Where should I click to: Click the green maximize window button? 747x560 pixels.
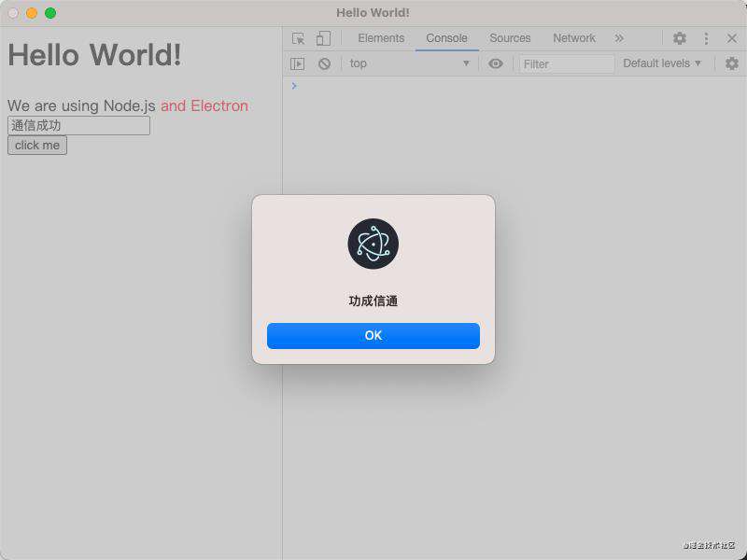point(50,13)
